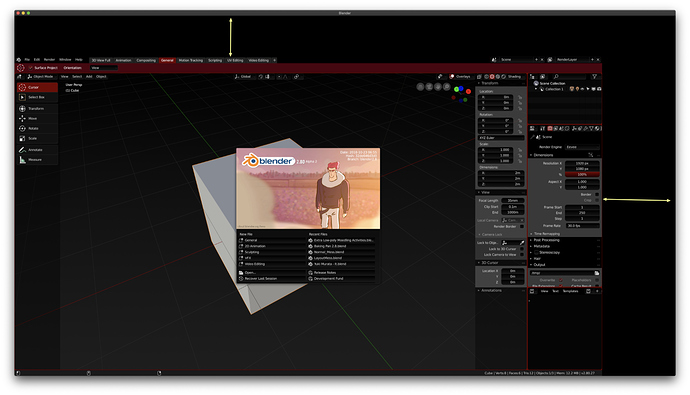Viewport: 690px width, 395px height.
Task: Pick the Measure tool
Action: pyautogui.click(x=37, y=160)
